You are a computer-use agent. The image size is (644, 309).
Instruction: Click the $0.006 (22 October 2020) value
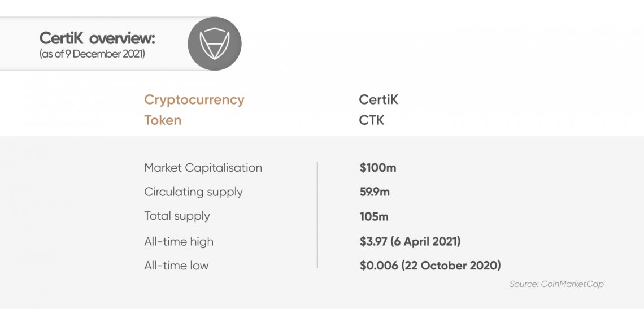tap(430, 266)
